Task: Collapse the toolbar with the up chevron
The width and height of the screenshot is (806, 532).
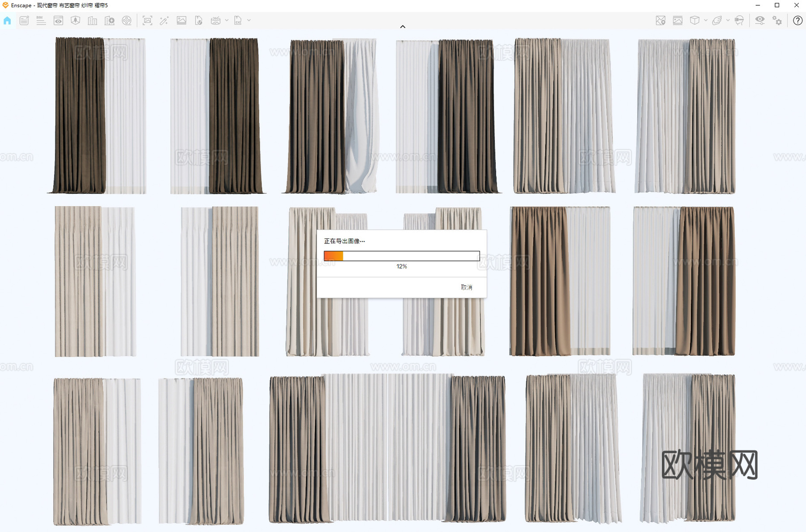Action: [403, 27]
